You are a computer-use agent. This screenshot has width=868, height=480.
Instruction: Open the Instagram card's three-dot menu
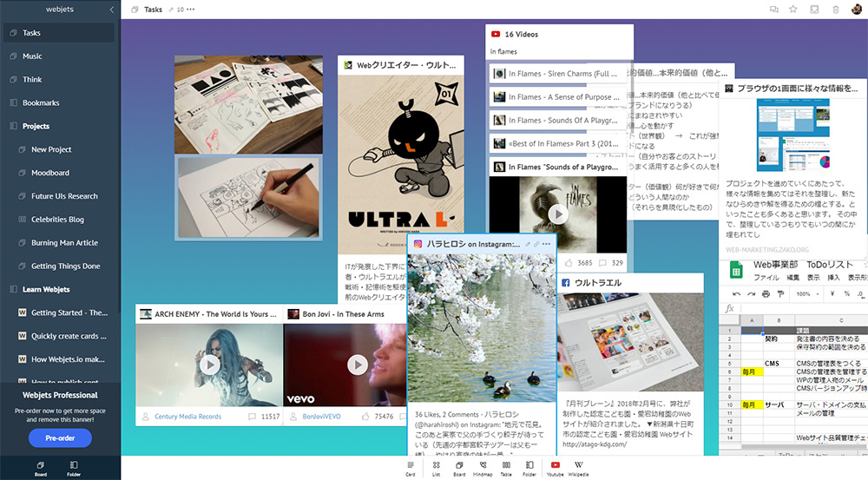tap(546, 244)
